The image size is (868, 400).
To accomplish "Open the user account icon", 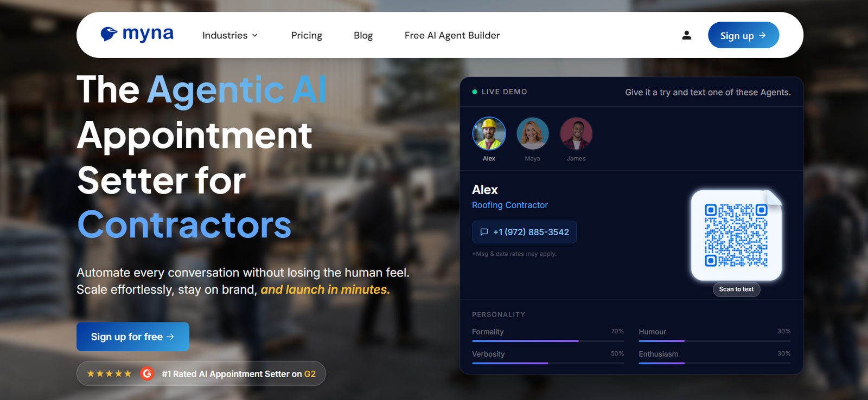I will pyautogui.click(x=686, y=35).
